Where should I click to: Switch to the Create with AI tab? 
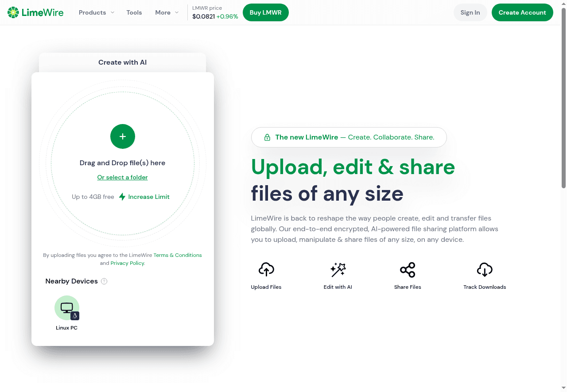122,62
